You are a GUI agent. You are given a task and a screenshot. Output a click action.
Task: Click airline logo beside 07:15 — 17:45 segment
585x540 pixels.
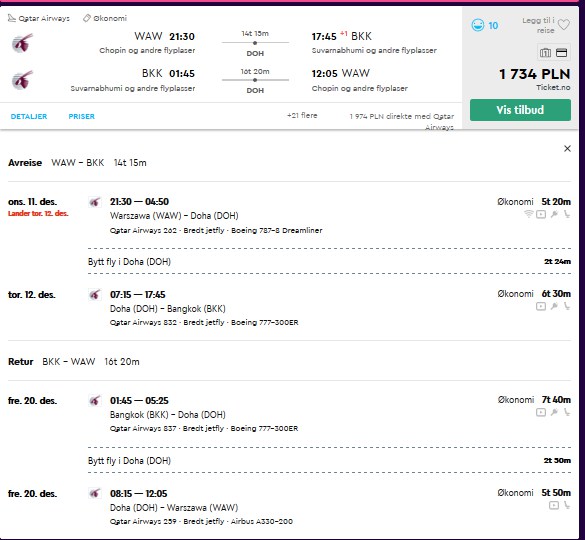tap(95, 294)
